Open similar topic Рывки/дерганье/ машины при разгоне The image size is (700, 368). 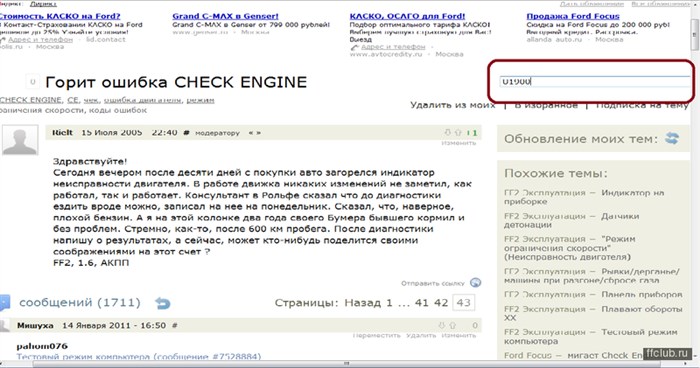coord(592,276)
